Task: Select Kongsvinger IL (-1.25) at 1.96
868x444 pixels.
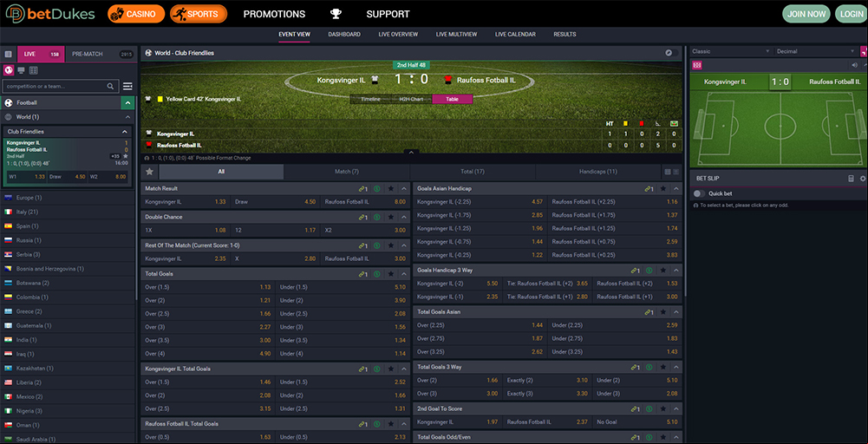Action: (x=480, y=228)
